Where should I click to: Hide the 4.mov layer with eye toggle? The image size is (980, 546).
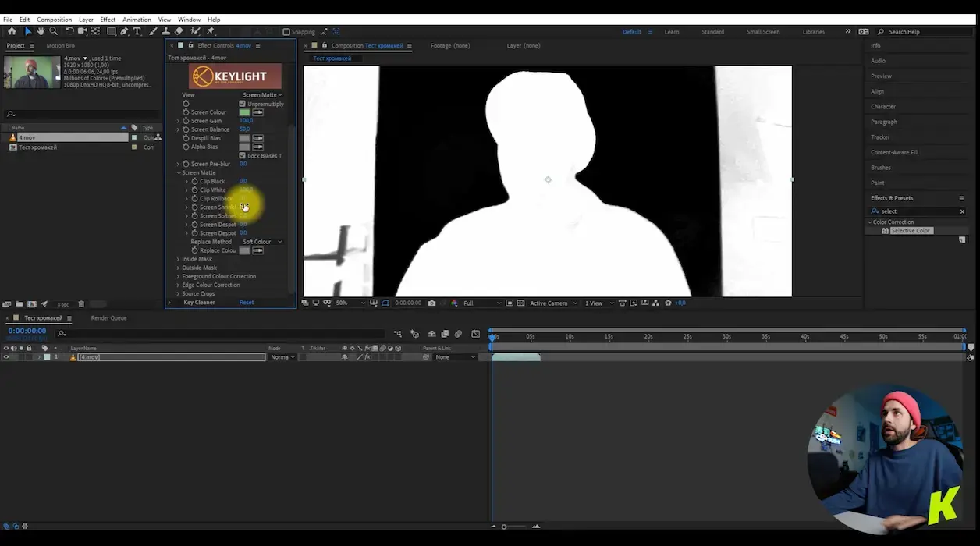click(6, 357)
